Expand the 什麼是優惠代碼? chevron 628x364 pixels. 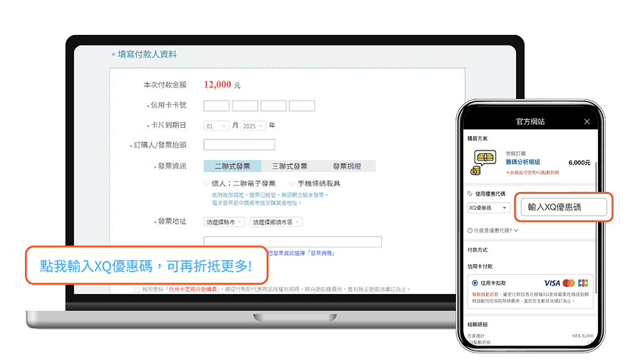coord(516,231)
